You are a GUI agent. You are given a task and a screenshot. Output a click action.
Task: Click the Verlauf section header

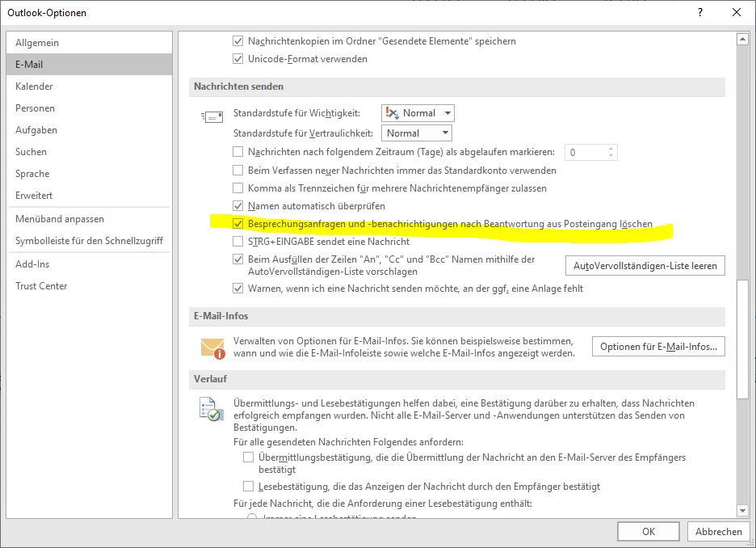point(457,379)
